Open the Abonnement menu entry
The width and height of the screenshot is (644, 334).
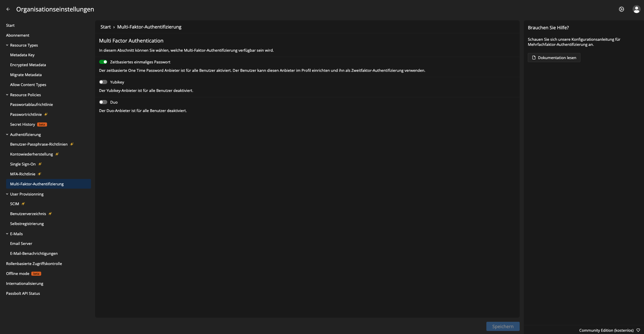pos(18,35)
